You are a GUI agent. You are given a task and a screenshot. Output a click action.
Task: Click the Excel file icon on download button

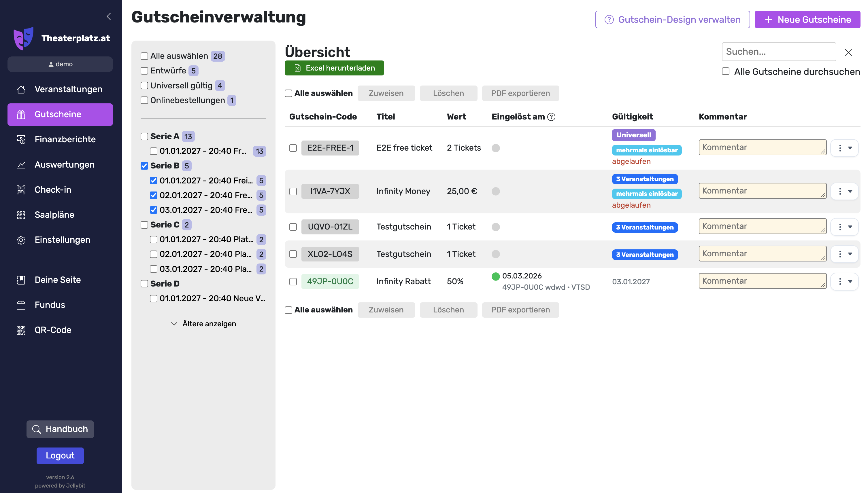tap(297, 68)
